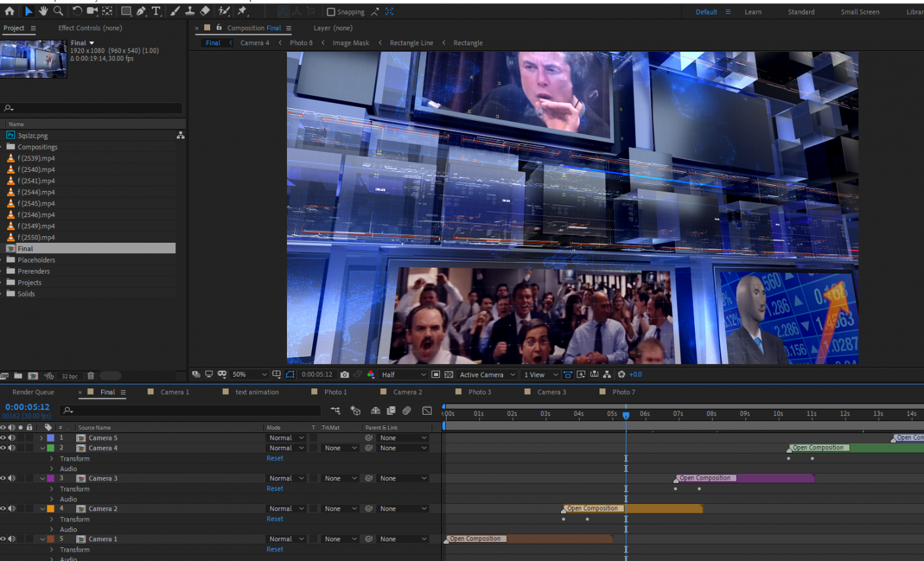The image size is (924, 561).
Task: Expand the Camera 5 layer properties
Action: 42,438
